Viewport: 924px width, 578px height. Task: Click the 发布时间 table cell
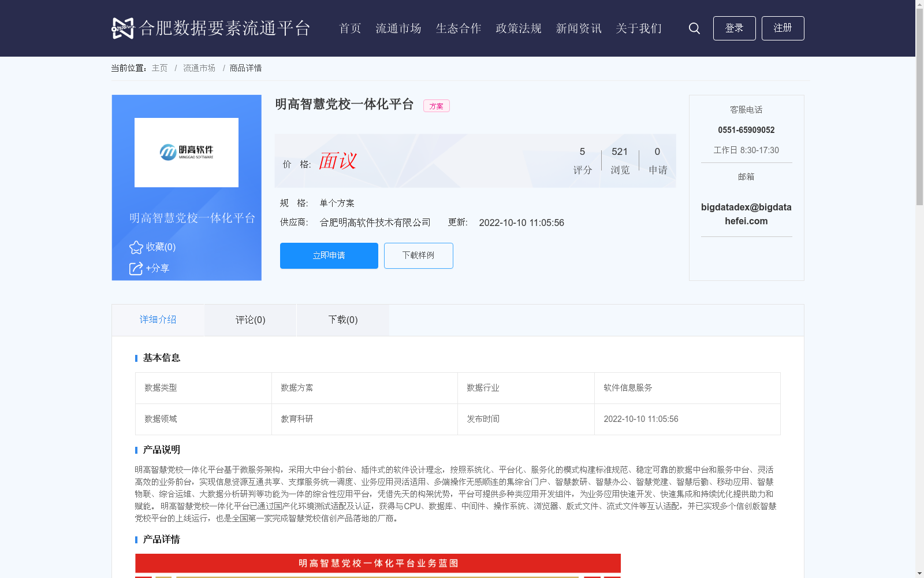(526, 419)
